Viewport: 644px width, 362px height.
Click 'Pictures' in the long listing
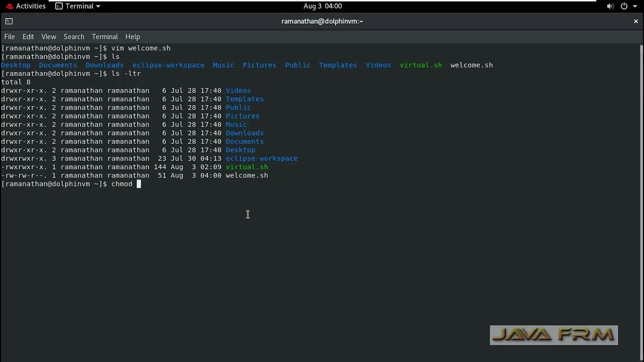243,116
